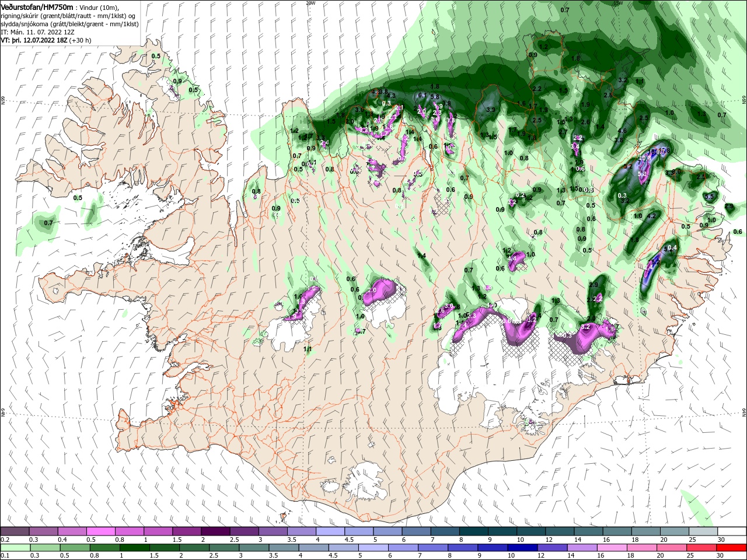This screenshot has width=747, height=560.
Task: Pick the bright pink 0.5 snow legend swatch
Action: coord(100,531)
